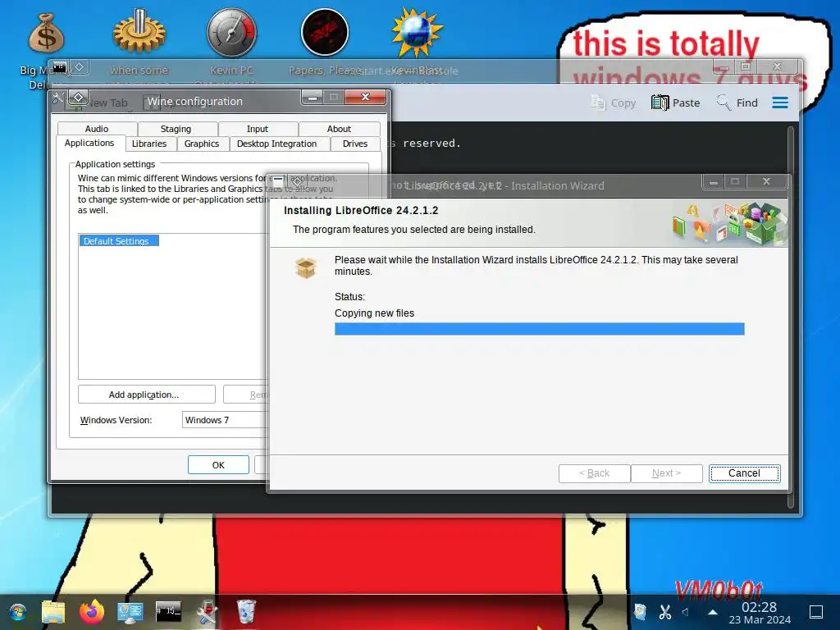
Task: Switch to the Input tab
Action: coord(258,129)
